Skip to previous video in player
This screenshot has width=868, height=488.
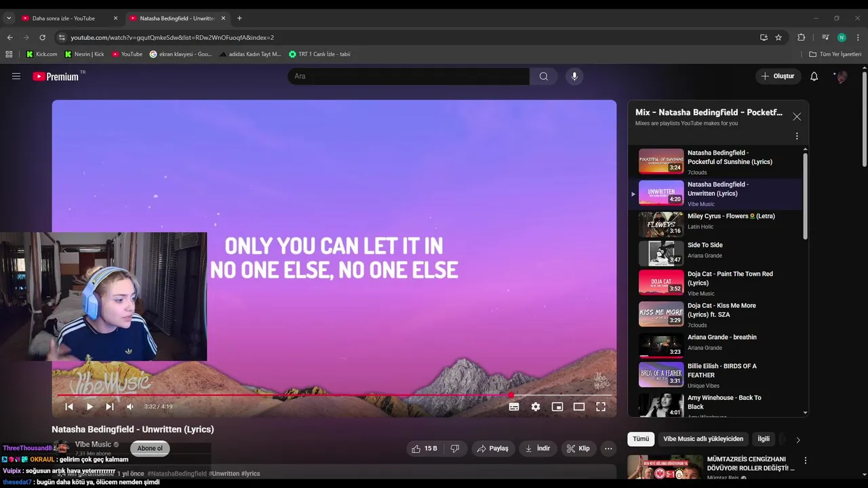[69, 407]
